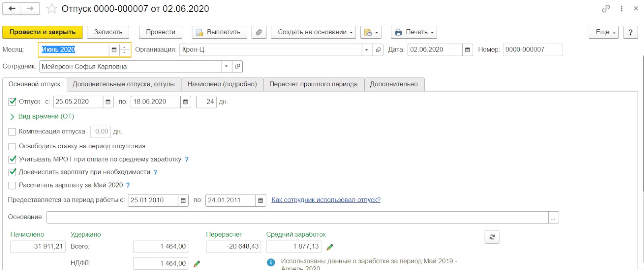Viewport: 644px width, 270px height.
Task: Click Провести и закрыть button
Action: pyautogui.click(x=43, y=32)
